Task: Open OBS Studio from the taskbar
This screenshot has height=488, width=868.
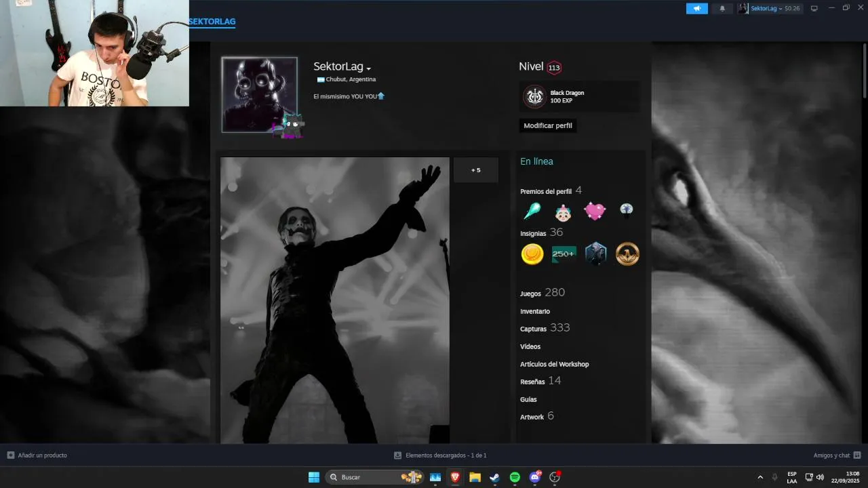Action: (555, 477)
